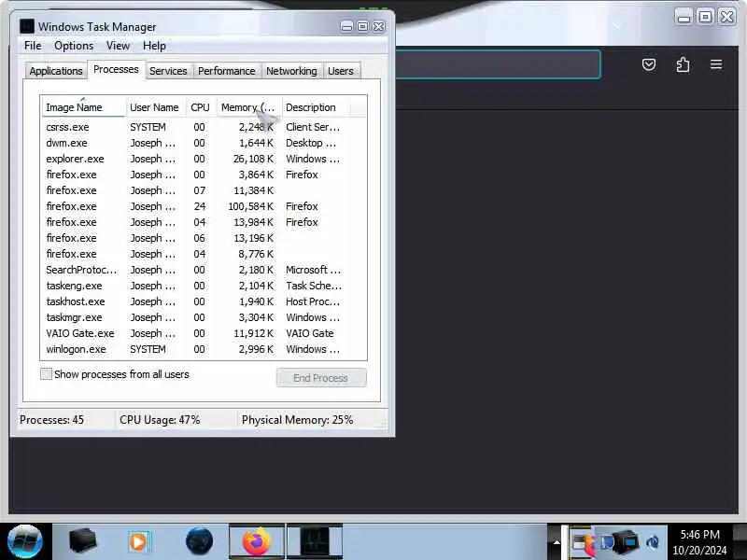Image resolution: width=747 pixels, height=560 pixels.
Task: Select the csrss.exe process row
Action: [x=204, y=127]
